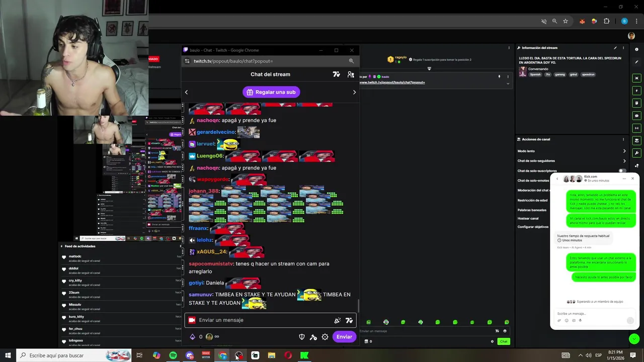Send message with the purple Enviar button
644x362 pixels.
(345, 337)
